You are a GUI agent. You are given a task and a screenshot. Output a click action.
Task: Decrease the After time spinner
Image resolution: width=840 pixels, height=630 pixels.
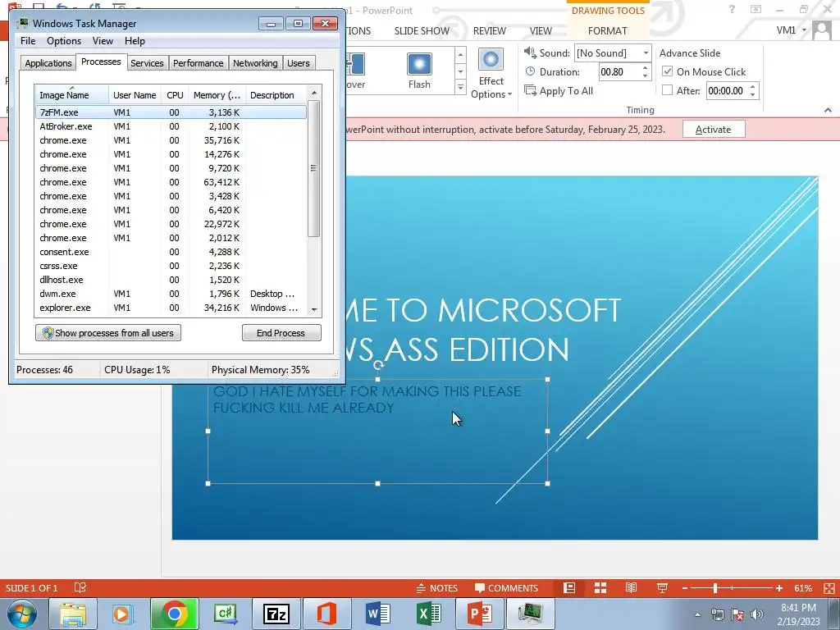point(753,95)
